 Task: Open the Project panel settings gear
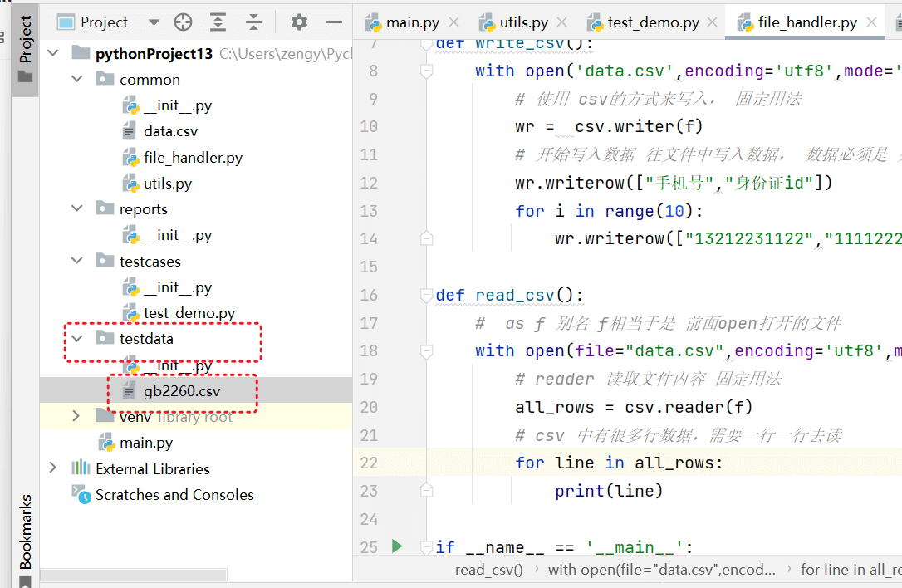[299, 22]
